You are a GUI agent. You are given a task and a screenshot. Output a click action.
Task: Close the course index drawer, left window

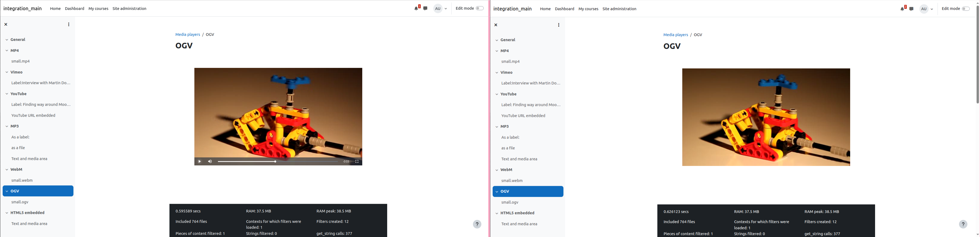[6, 24]
